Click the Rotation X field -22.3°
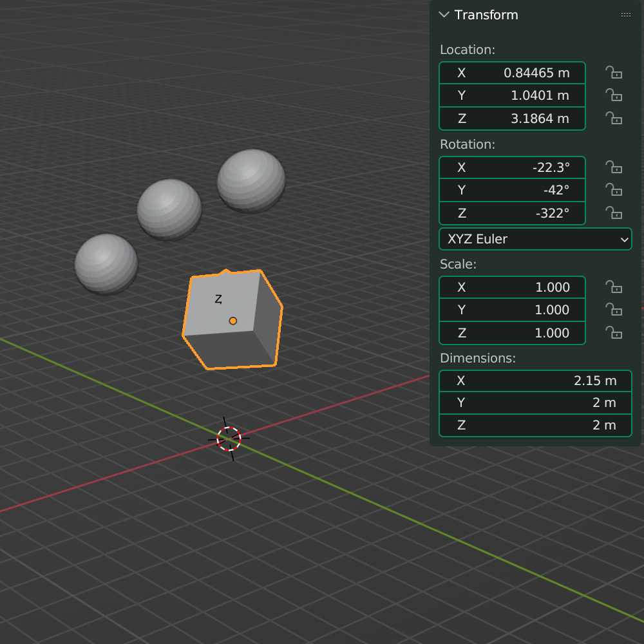This screenshot has height=644, width=644. click(x=512, y=167)
